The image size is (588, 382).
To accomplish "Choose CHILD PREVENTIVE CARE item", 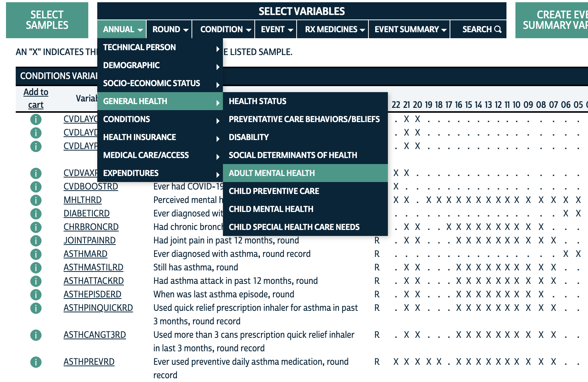I will tap(305, 191).
